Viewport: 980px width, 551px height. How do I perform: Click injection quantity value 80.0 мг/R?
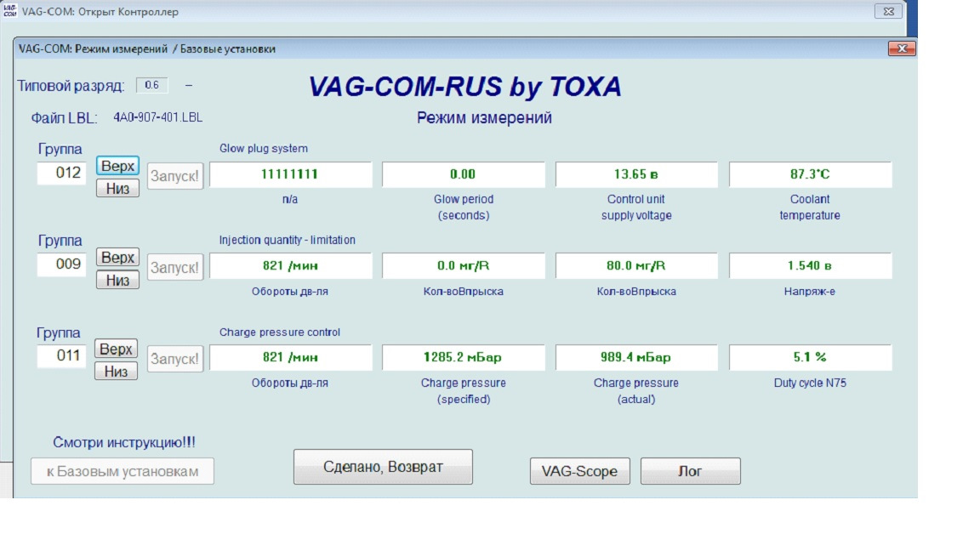pos(636,265)
